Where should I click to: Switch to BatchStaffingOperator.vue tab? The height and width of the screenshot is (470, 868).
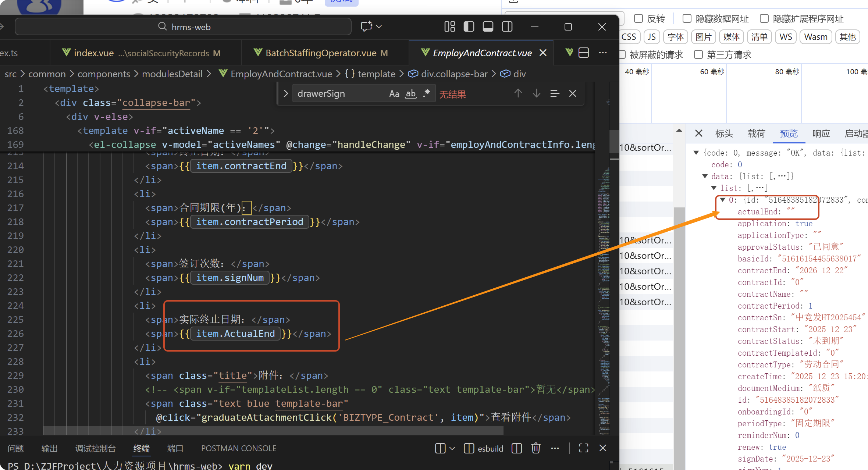coord(321,53)
